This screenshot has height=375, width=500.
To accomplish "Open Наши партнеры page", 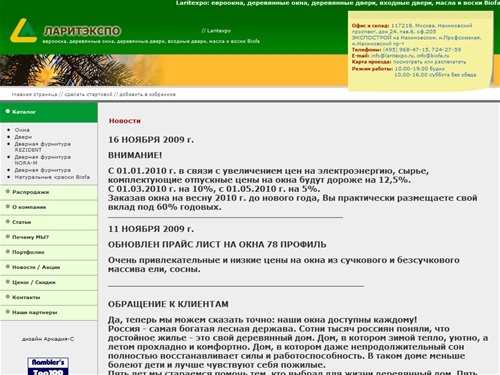I will pyautogui.click(x=49, y=312).
